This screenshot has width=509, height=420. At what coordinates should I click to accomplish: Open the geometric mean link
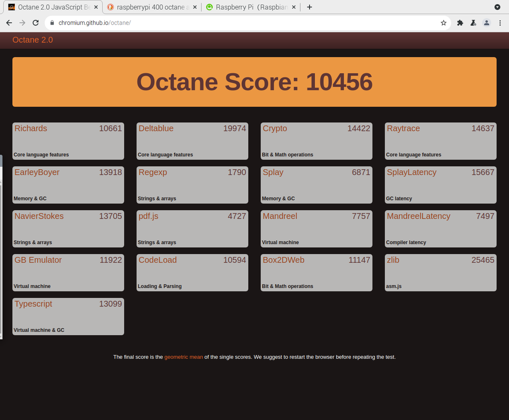184,357
